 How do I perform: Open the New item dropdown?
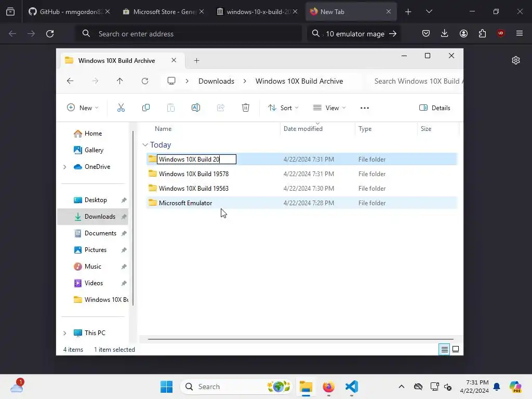tap(83, 108)
